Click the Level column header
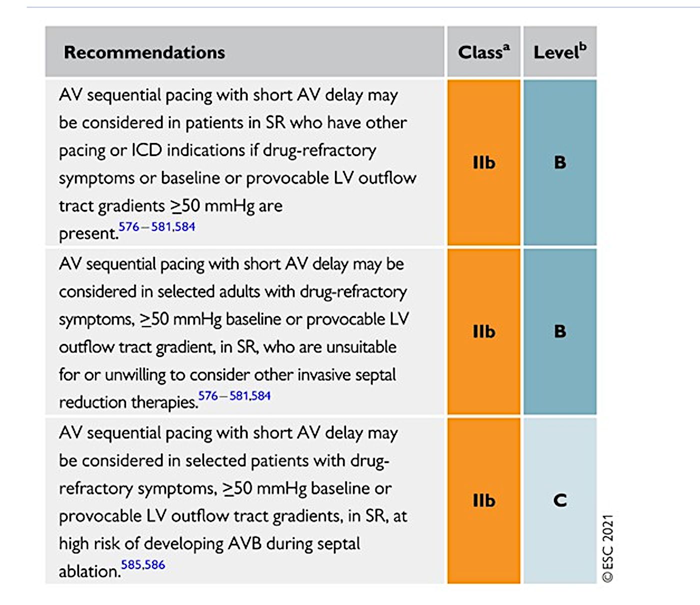Screen dimensions: 700x605 coord(559,52)
